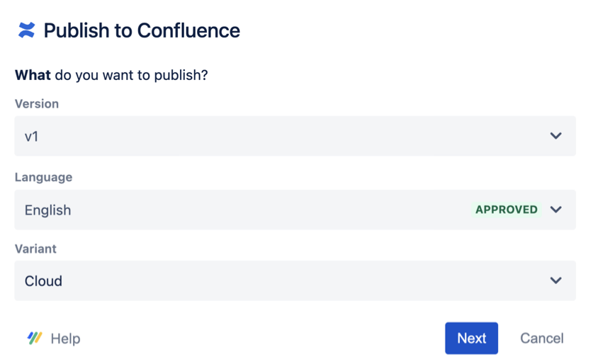
Task: Open the Language dropdown
Action: (x=248, y=210)
